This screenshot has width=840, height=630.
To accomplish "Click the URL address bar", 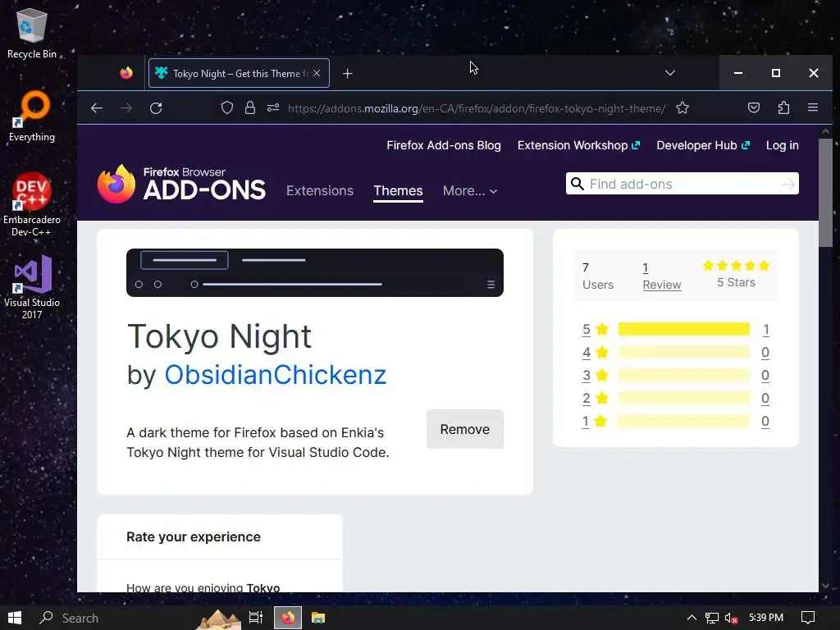I will 477,108.
